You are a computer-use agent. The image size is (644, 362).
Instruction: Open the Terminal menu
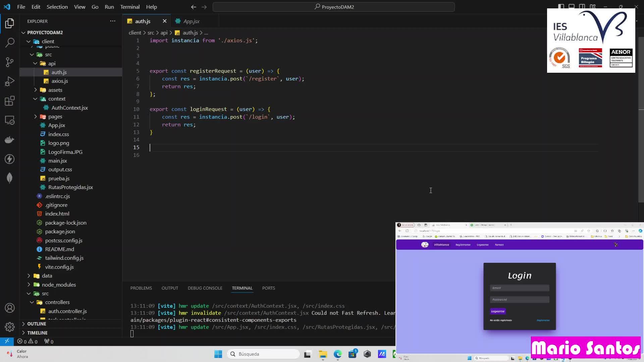coord(130,7)
